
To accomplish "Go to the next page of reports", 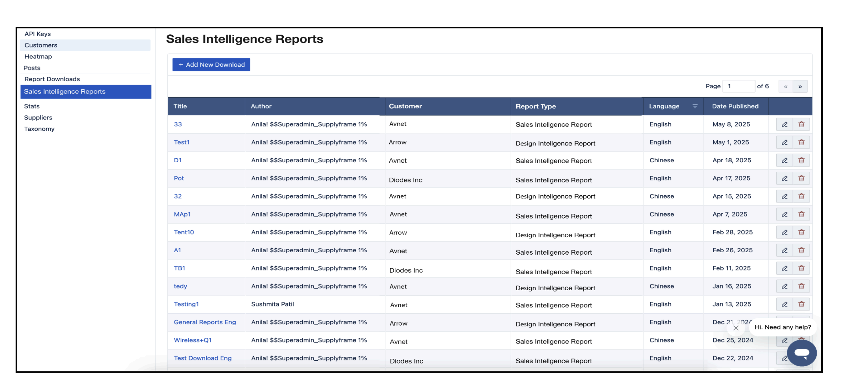I will coord(800,87).
